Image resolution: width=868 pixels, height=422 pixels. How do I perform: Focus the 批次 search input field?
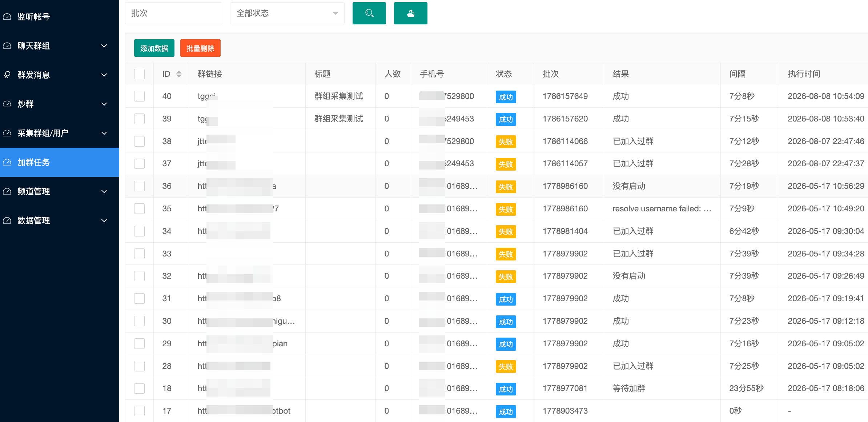[173, 13]
